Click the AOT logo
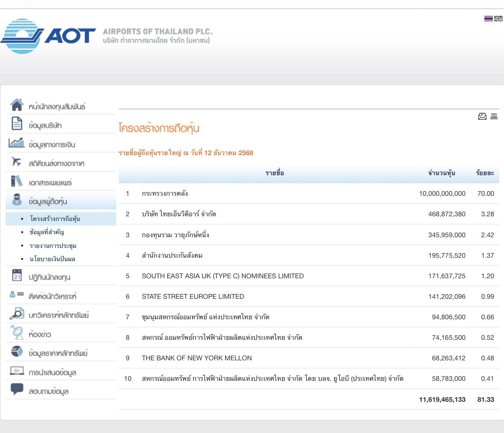This screenshot has width=504, height=433. [48, 36]
